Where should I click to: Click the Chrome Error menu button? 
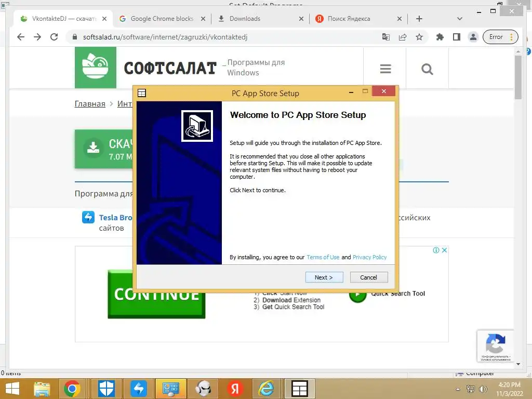click(500, 37)
